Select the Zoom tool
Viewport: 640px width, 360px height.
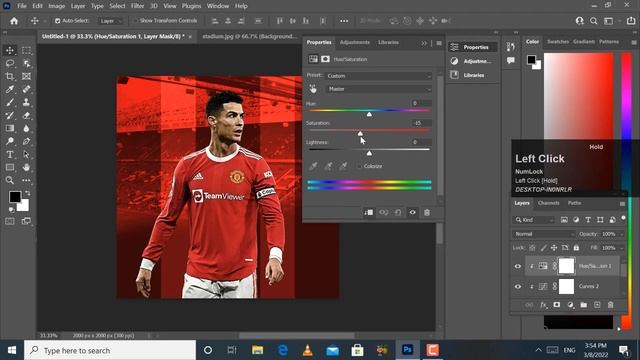pos(10,180)
